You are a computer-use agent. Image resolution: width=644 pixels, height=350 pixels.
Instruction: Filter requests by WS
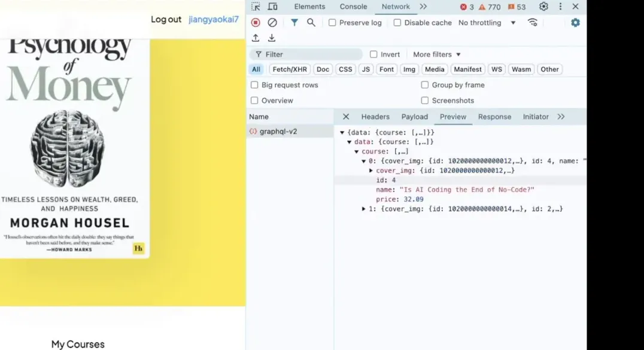click(x=497, y=69)
